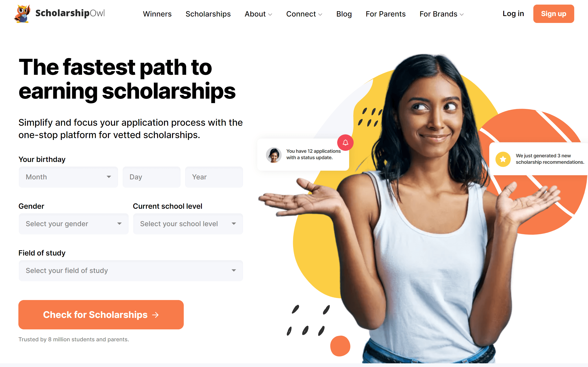The width and height of the screenshot is (588, 367).
Task: Open the Scholarships nav item
Action: (208, 14)
